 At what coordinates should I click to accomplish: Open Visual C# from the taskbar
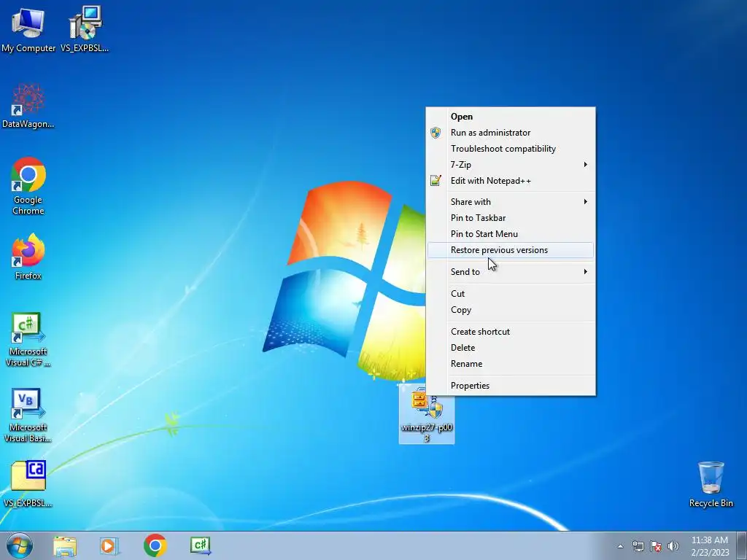(x=200, y=545)
